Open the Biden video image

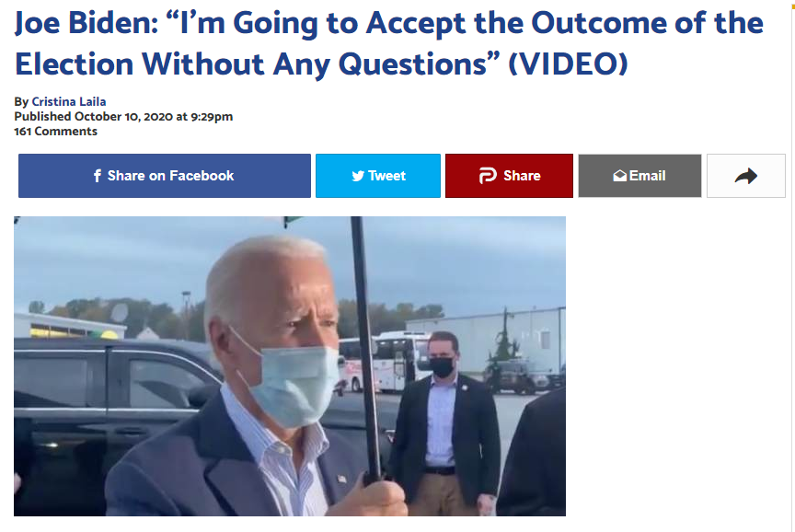coord(290,366)
